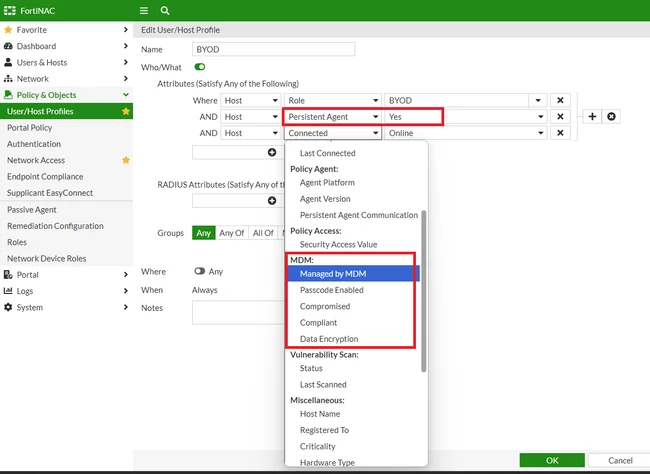Toggle the Who/What switch
The image size is (650, 474).
tap(200, 67)
